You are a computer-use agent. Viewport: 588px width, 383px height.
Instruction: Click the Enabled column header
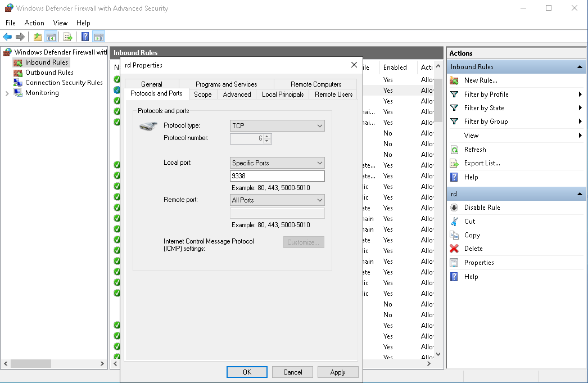(398, 67)
